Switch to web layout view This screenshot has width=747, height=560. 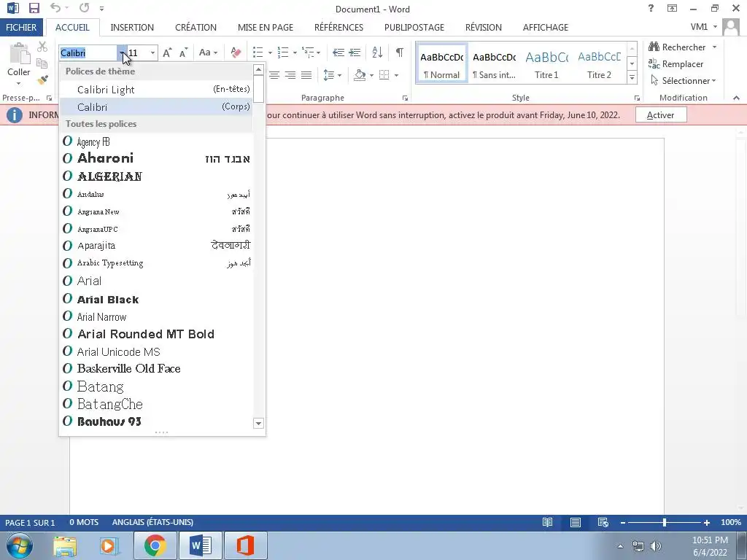[x=603, y=522]
